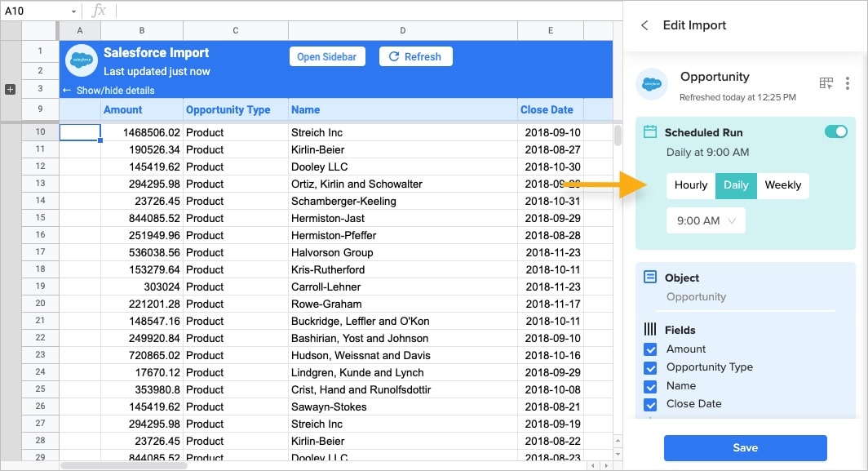
Task: Select the Hourly schedule option
Action: tap(691, 185)
